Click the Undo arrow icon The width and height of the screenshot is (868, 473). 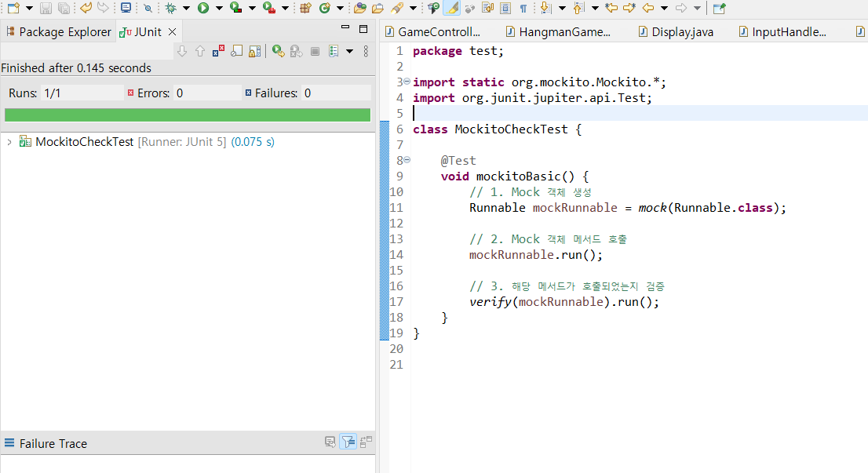tap(86, 8)
